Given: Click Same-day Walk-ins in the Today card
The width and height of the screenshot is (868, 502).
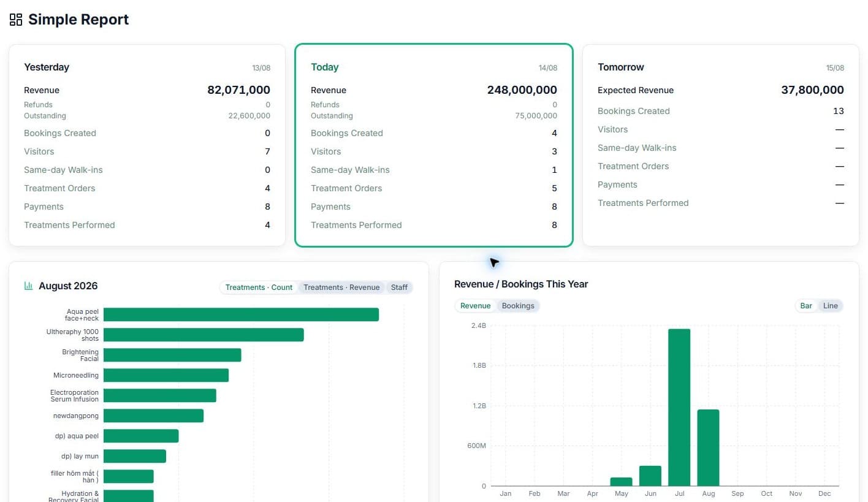Looking at the screenshot, I should (x=350, y=170).
